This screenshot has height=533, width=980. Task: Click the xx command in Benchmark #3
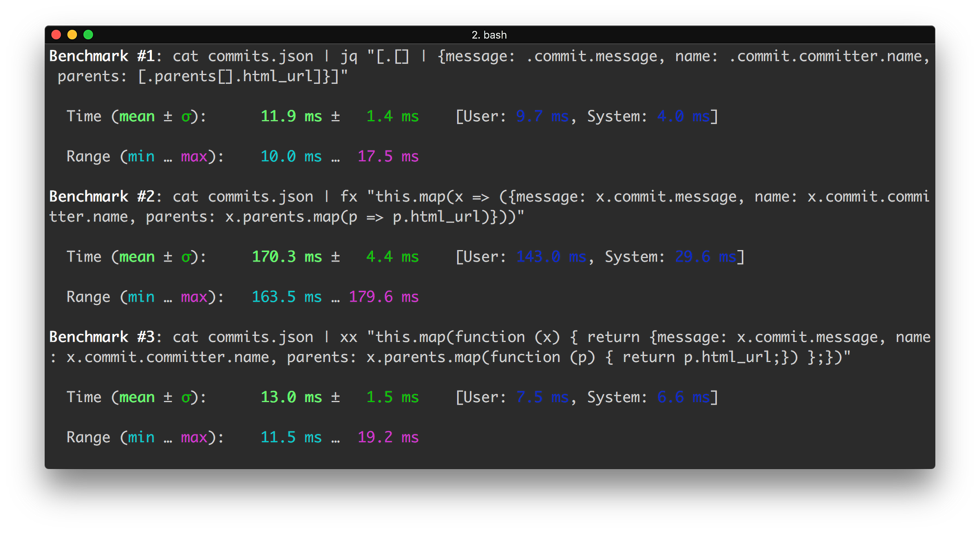[x=349, y=337]
